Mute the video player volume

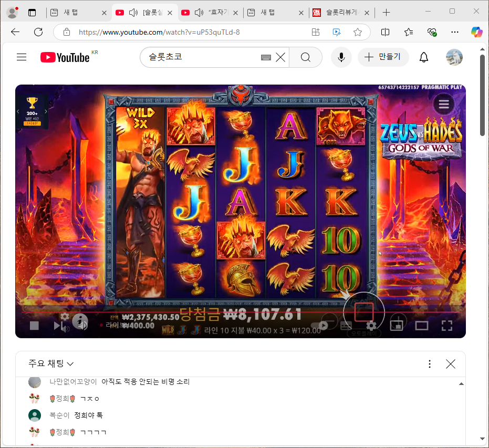tap(82, 326)
